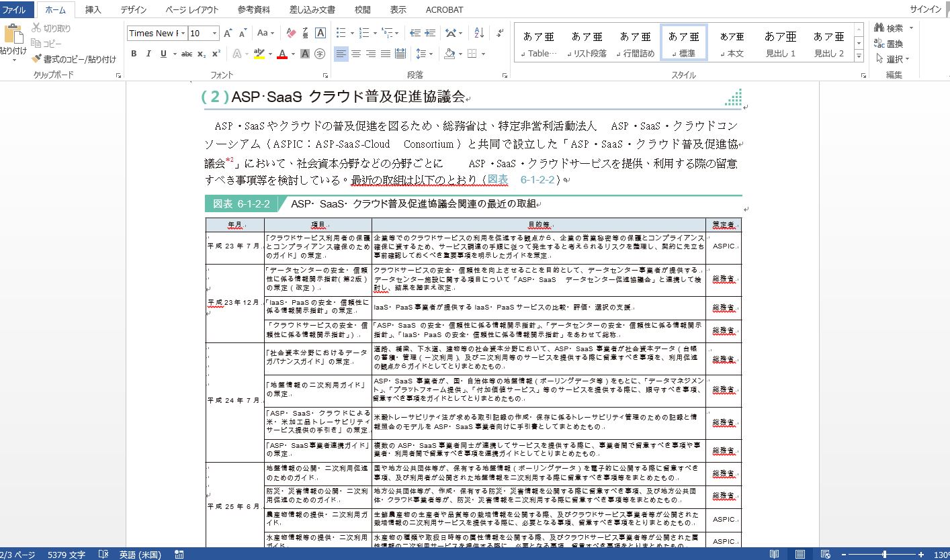Open Font dialog launcher (フォント group)
This screenshot has height=560, width=950.
pyautogui.click(x=326, y=76)
